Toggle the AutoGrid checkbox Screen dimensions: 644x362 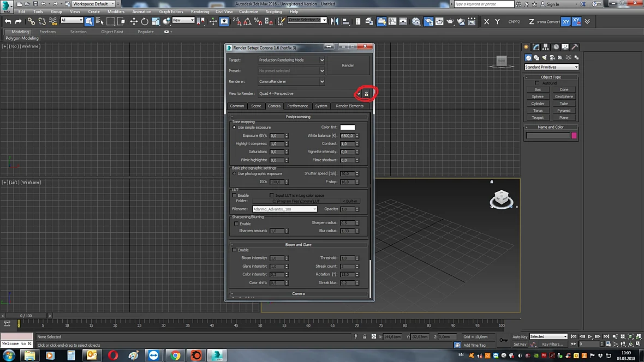[537, 83]
